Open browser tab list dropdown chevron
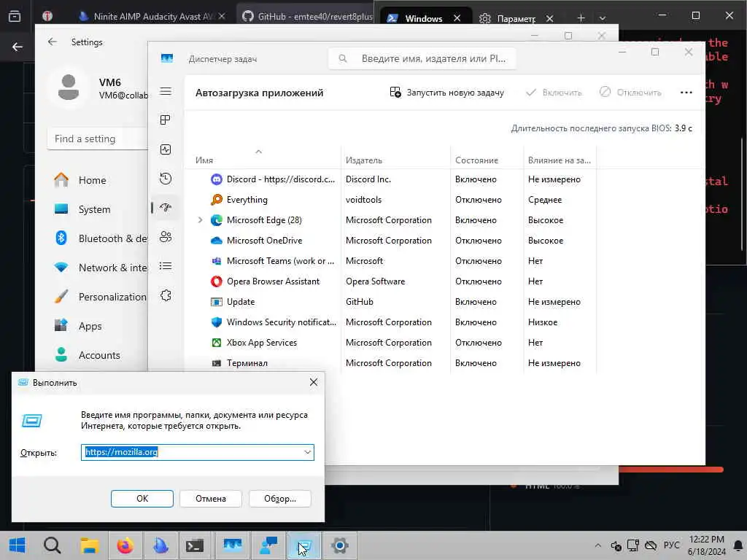 coord(602,18)
